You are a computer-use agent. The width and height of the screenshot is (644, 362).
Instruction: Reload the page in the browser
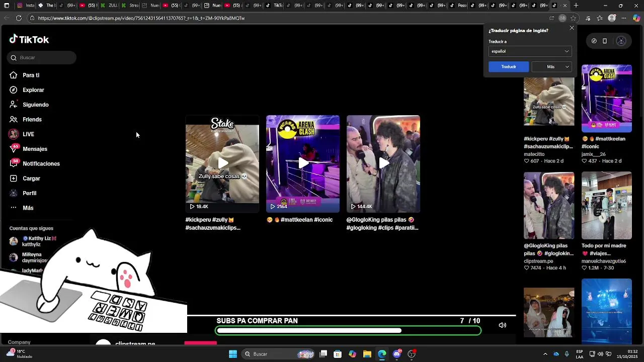tap(19, 18)
